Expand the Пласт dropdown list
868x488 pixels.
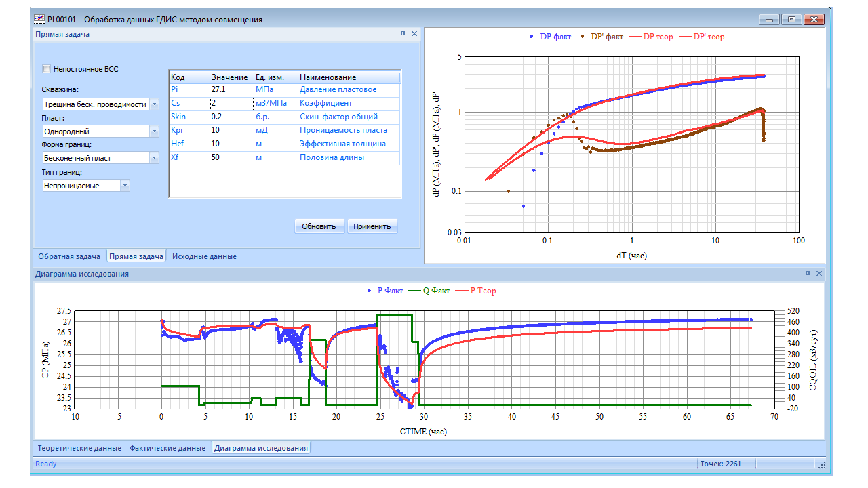click(154, 131)
